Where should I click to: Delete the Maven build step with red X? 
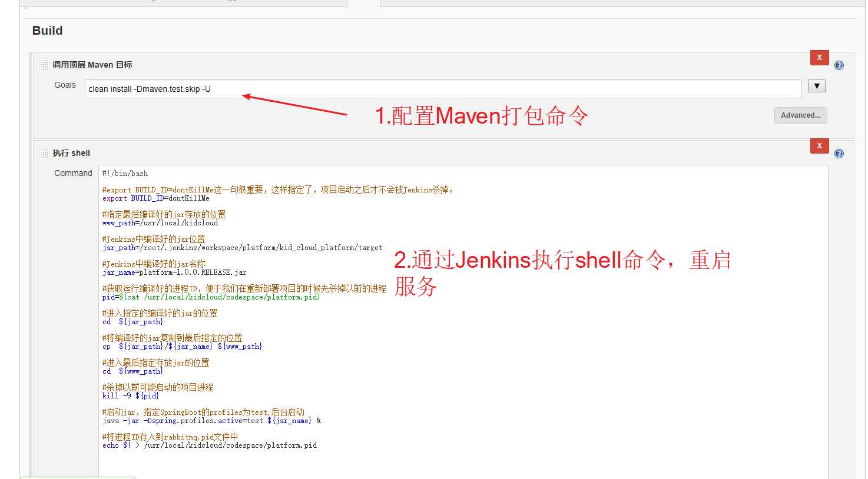coord(819,58)
